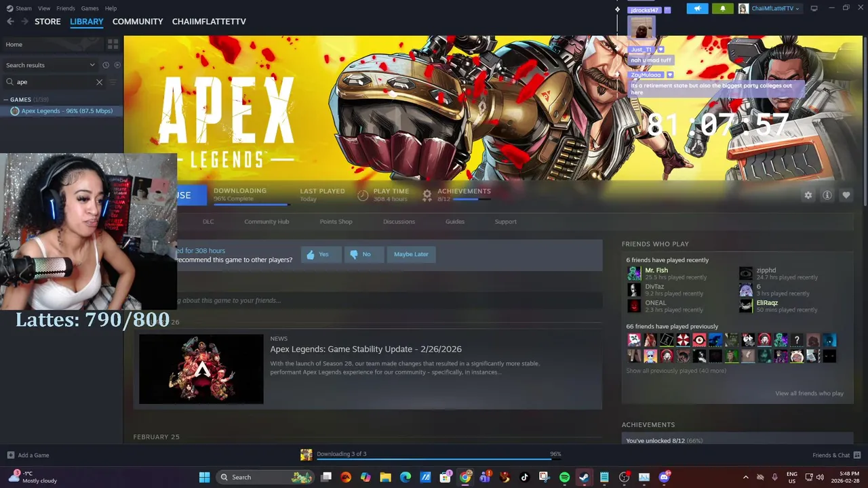Go back with the Steam back arrow
This screenshot has width=868, height=488.
pyautogui.click(x=10, y=22)
